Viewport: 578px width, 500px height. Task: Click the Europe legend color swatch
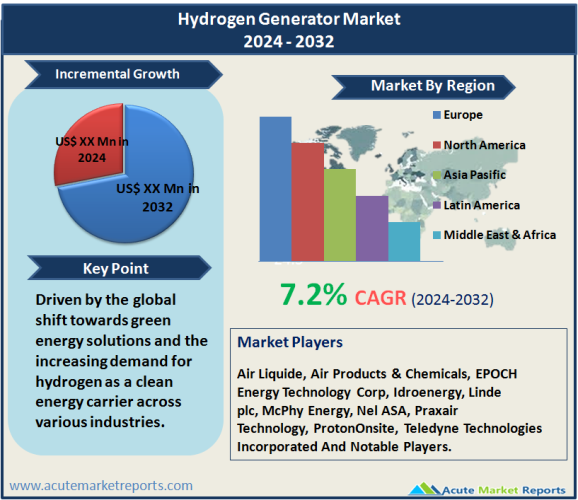point(437,115)
